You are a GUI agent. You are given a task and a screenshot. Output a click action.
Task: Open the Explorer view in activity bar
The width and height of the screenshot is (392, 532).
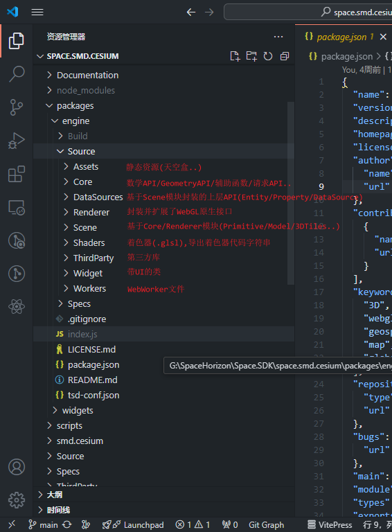[x=17, y=41]
